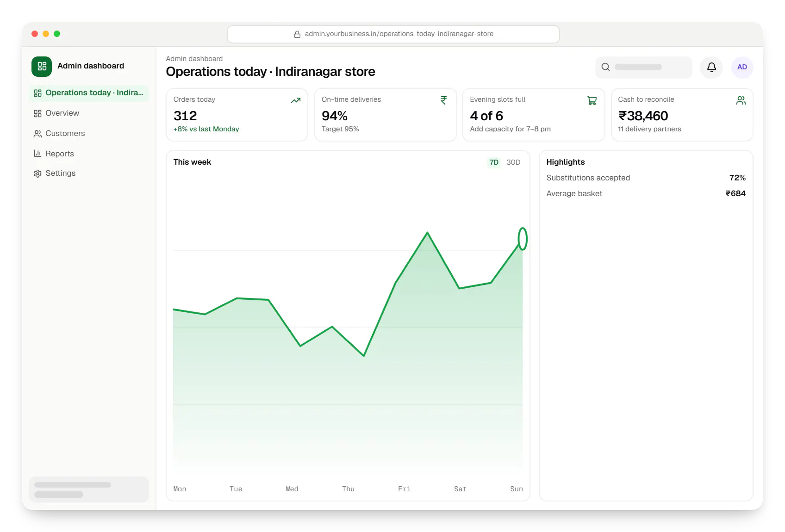
Task: Open the notifications bell
Action: 711,67
